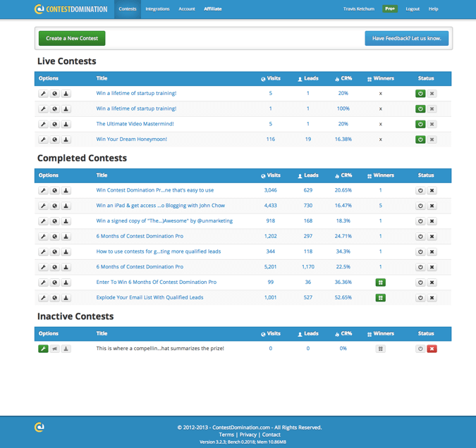Open the Integrations navigation item

pyautogui.click(x=157, y=9)
